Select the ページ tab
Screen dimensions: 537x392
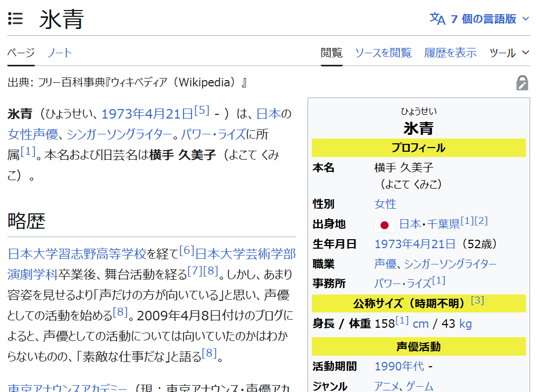click(x=21, y=53)
